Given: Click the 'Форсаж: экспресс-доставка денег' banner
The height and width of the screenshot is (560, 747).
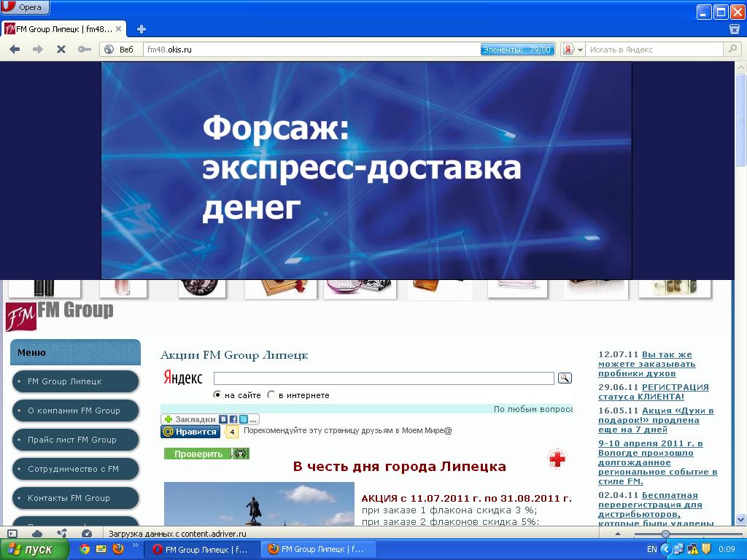Looking at the screenshot, I should coord(366,170).
